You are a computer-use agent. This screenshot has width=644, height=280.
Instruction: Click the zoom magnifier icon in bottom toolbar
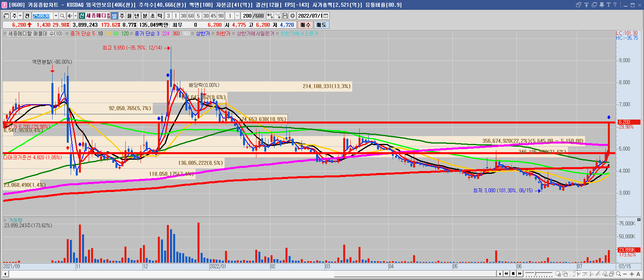618,274
